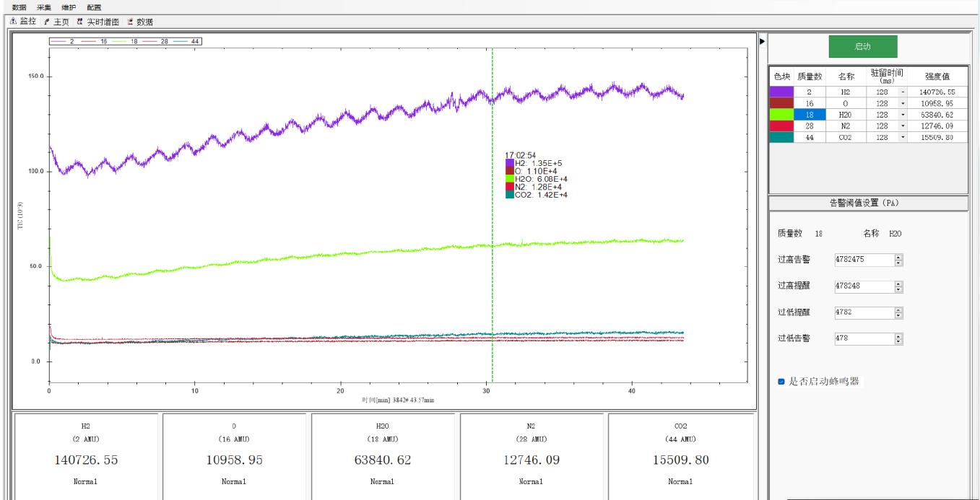Expand dwell time dropdown for CO2 row
Viewport: 980px width, 500px height.
tap(902, 137)
